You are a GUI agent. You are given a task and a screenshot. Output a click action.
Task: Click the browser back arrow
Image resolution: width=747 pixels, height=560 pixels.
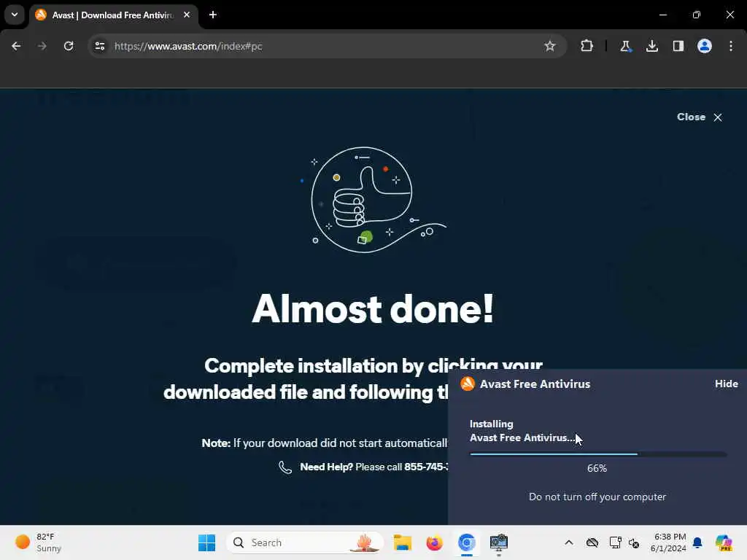point(16,46)
